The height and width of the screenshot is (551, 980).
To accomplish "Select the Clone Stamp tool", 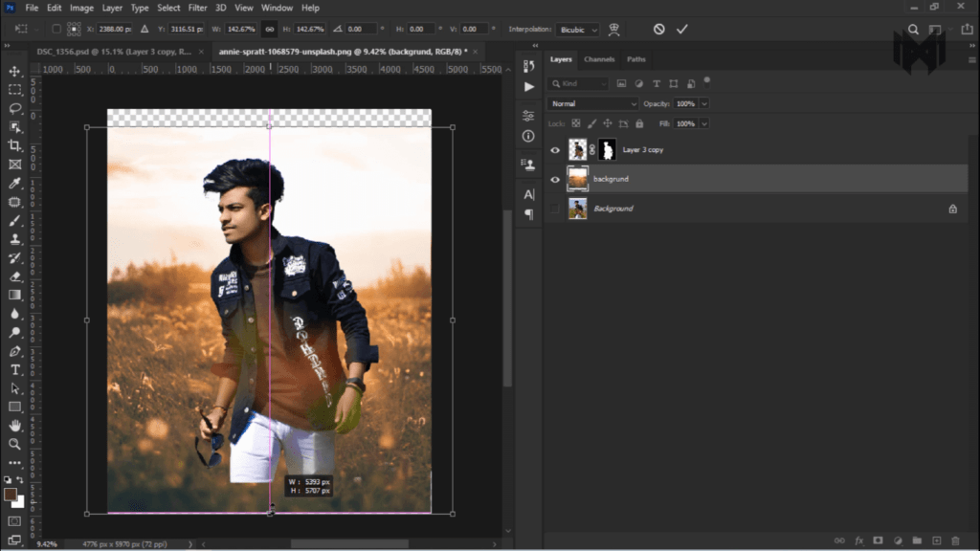I will [15, 239].
